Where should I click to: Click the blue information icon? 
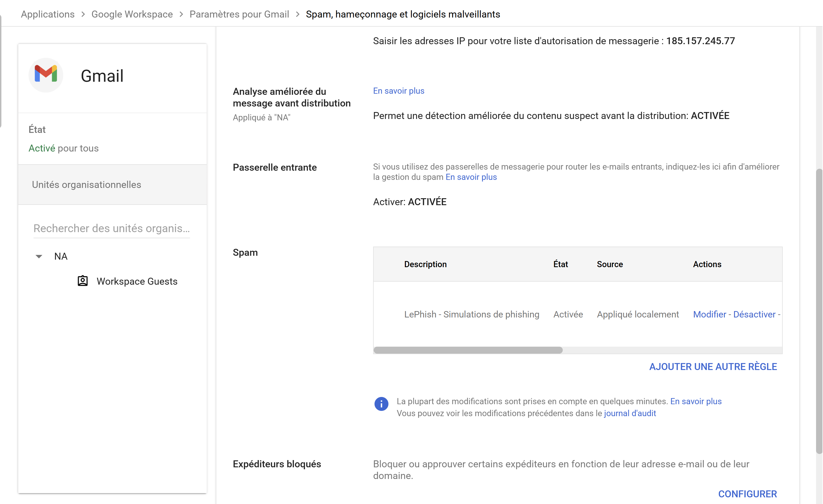381,404
